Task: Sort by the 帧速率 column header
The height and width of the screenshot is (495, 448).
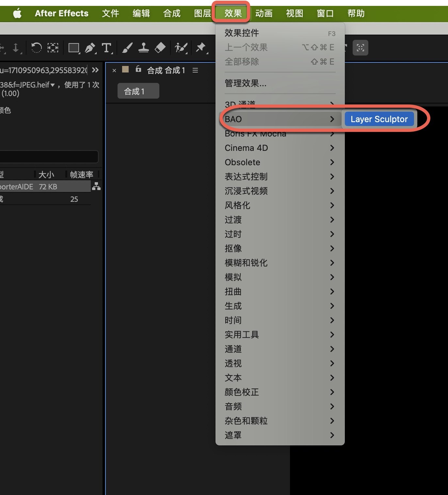Action: click(x=82, y=175)
